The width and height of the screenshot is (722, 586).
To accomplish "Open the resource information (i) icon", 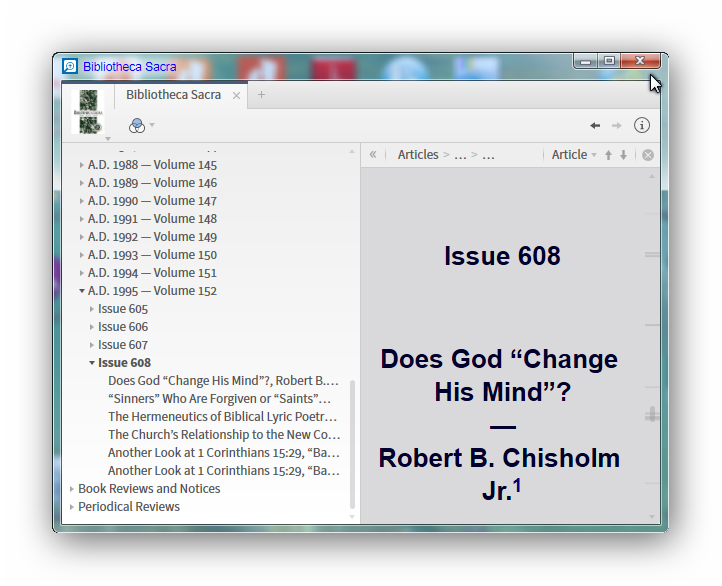I will click(x=641, y=125).
